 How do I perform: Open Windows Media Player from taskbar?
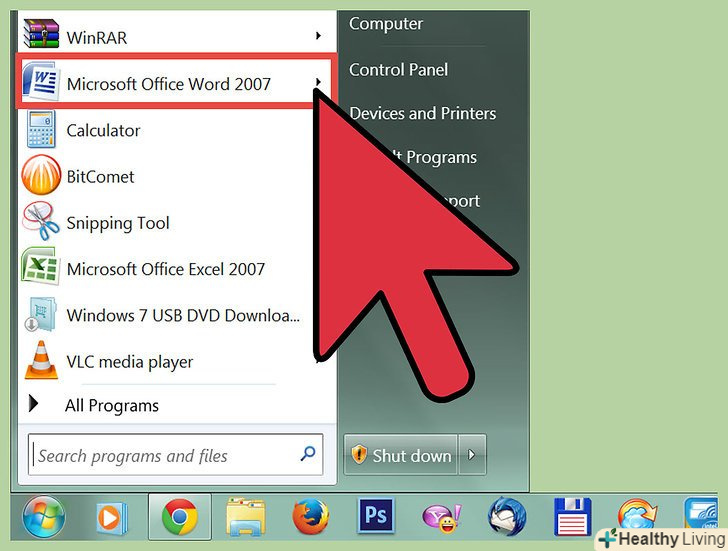pos(111,517)
